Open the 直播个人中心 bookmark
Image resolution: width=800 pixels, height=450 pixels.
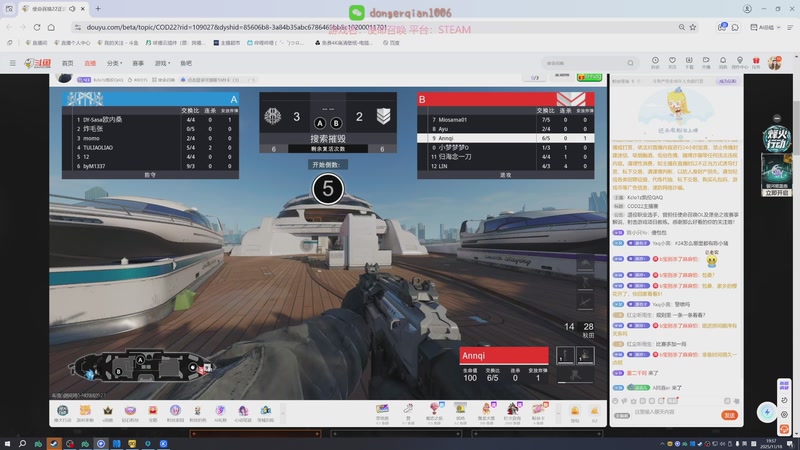[72, 43]
